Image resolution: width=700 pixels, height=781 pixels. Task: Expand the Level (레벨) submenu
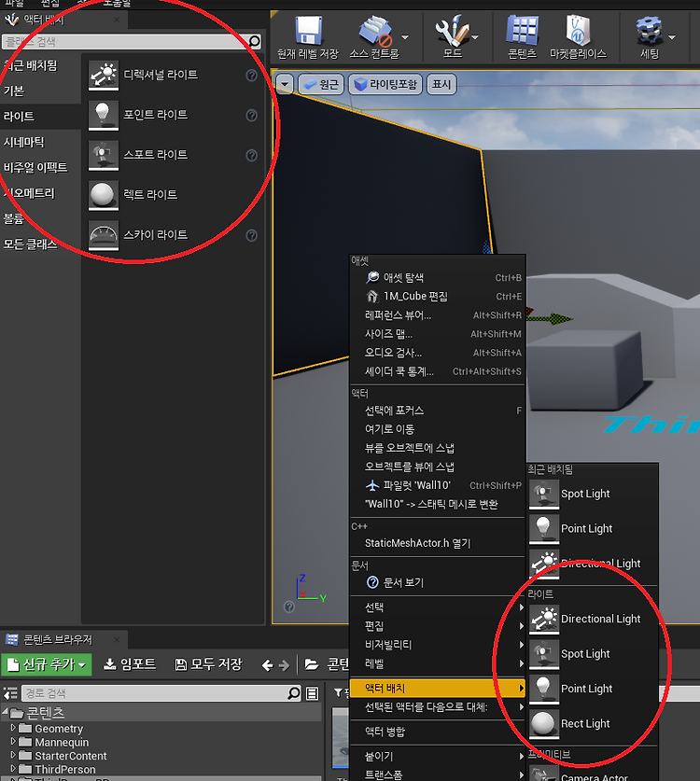coord(438,663)
